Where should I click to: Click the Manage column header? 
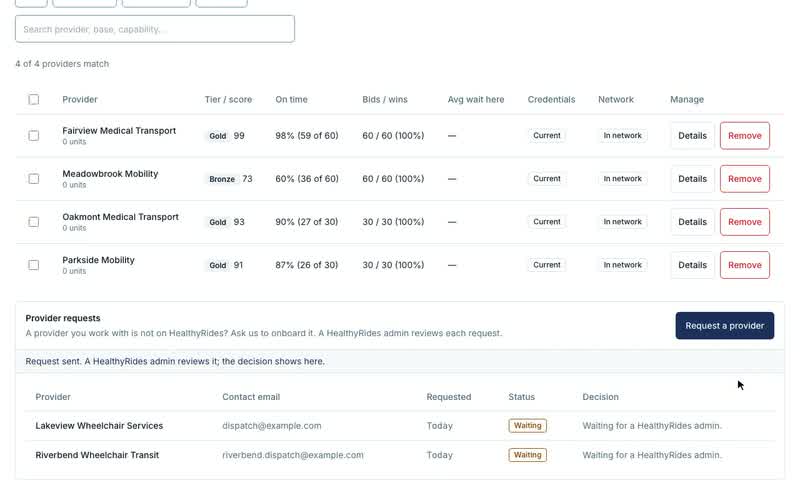pyautogui.click(x=687, y=99)
